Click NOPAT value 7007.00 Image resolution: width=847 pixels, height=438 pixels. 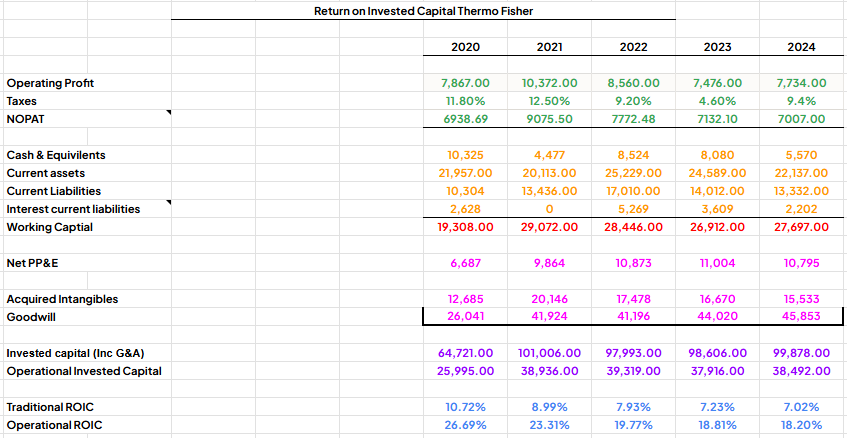[x=802, y=119]
